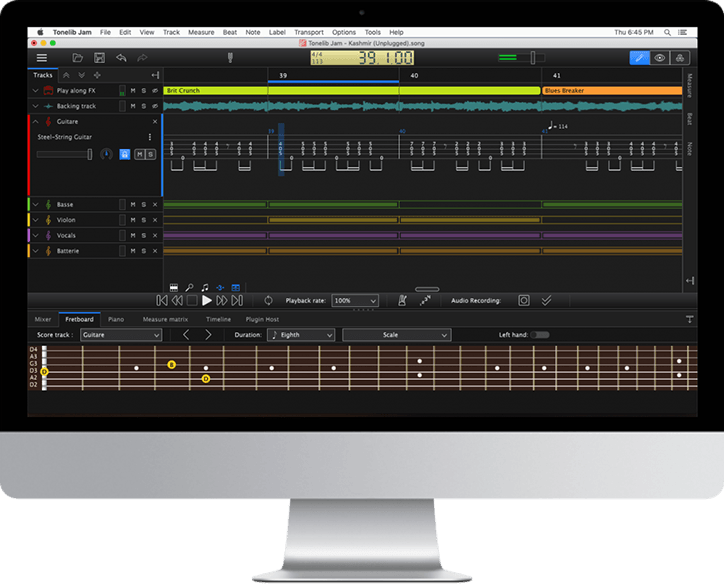Click the fast forward button

[222, 301]
